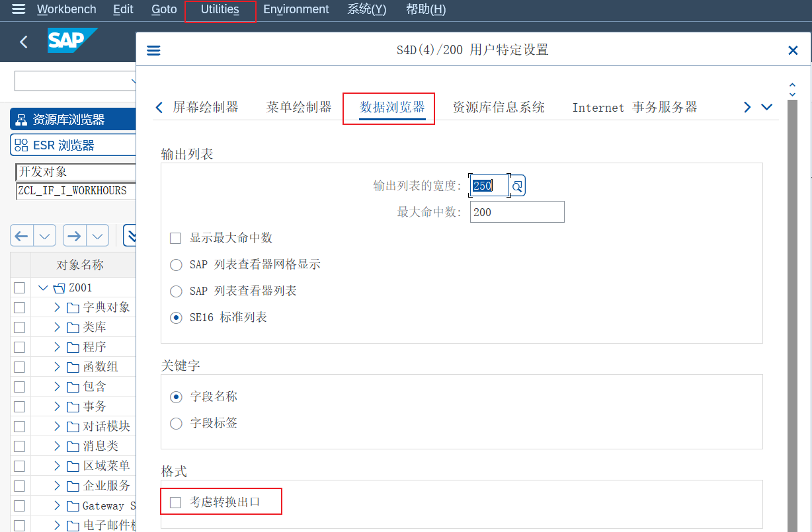This screenshot has width=812, height=532.
Task: Expand the 包含 node
Action: point(57,387)
